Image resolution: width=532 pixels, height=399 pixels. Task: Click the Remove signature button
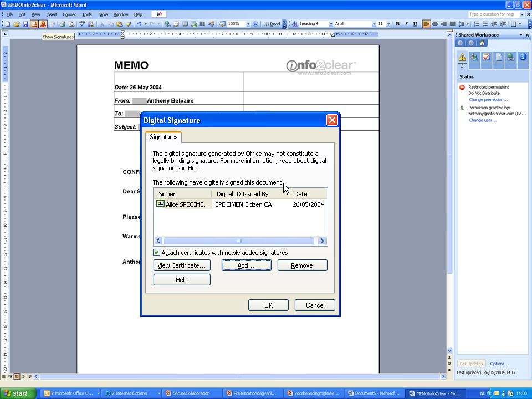point(303,265)
